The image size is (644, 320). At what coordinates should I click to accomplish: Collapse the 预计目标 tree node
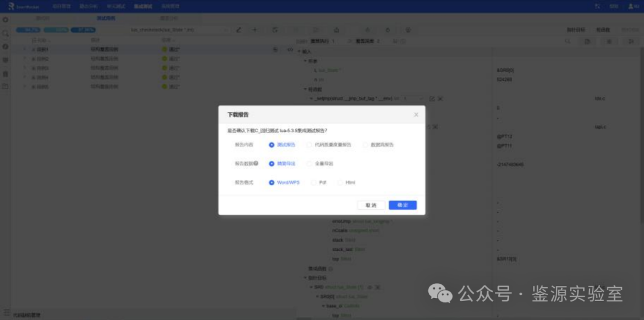click(x=305, y=278)
